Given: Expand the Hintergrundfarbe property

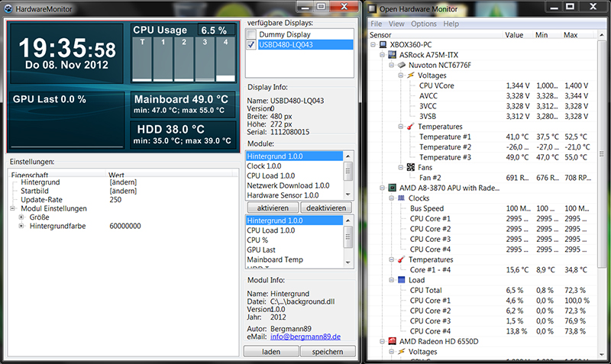Looking at the screenshot, I should [21, 226].
